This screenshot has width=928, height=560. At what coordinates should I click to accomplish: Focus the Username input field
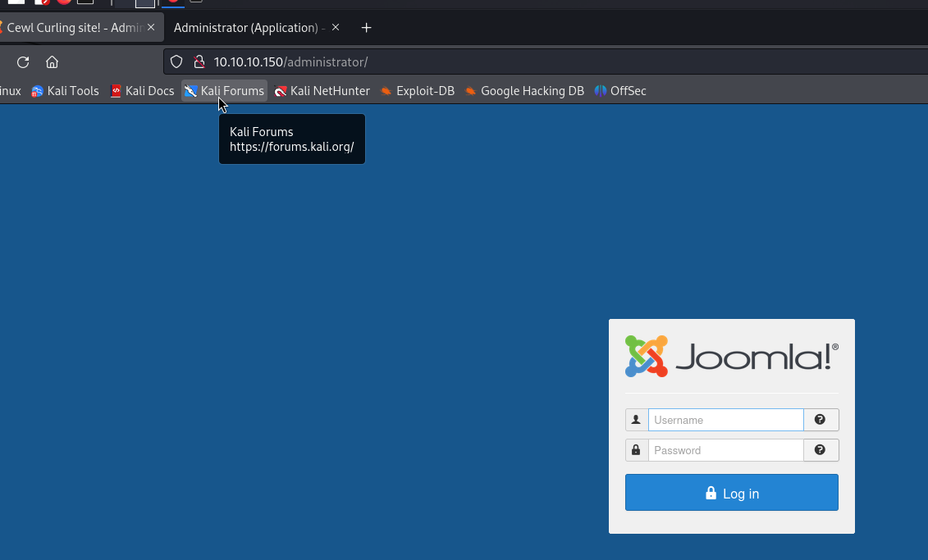pos(725,420)
